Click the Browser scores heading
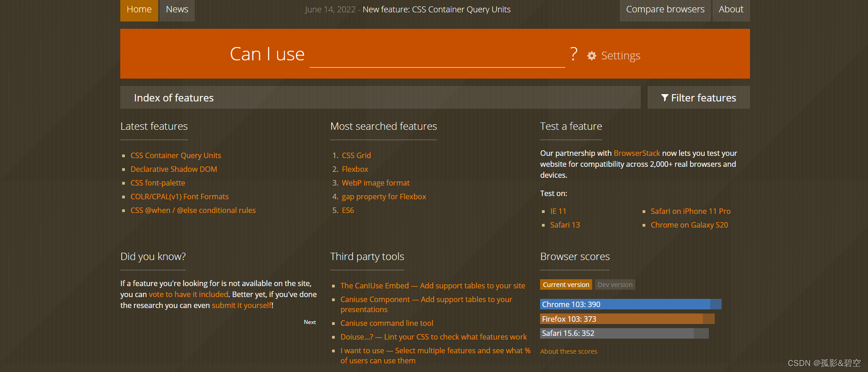 (x=575, y=256)
